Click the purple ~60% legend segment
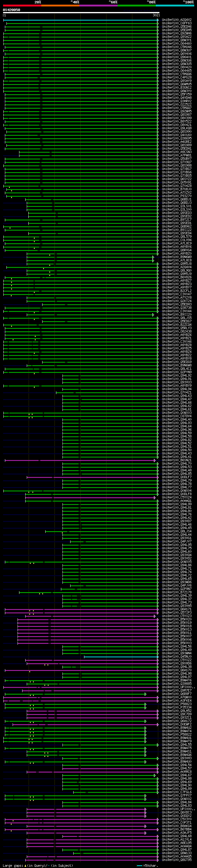This screenshot has height=868, width=197. point(99,6)
